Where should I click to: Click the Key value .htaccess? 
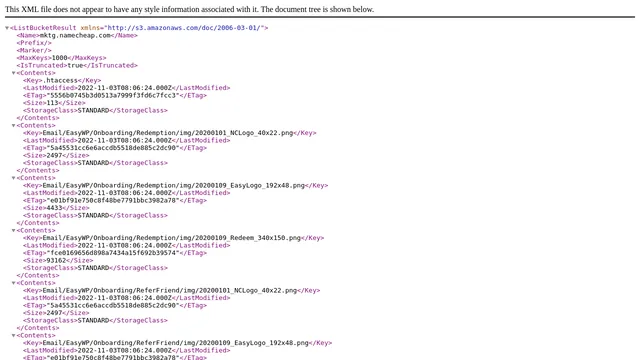click(x=60, y=80)
